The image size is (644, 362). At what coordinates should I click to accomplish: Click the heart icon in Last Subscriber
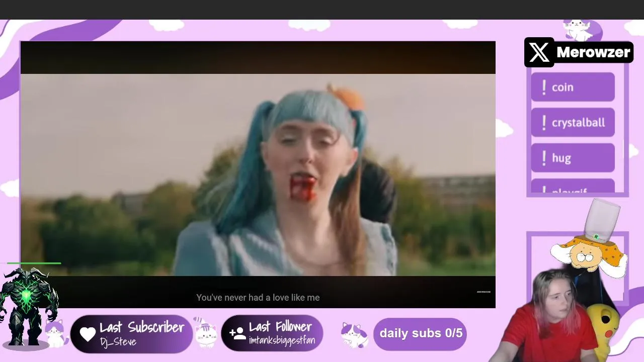(x=88, y=334)
